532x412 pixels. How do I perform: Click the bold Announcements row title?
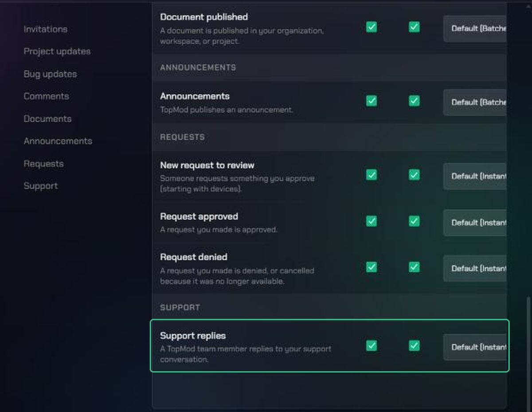[x=195, y=96]
